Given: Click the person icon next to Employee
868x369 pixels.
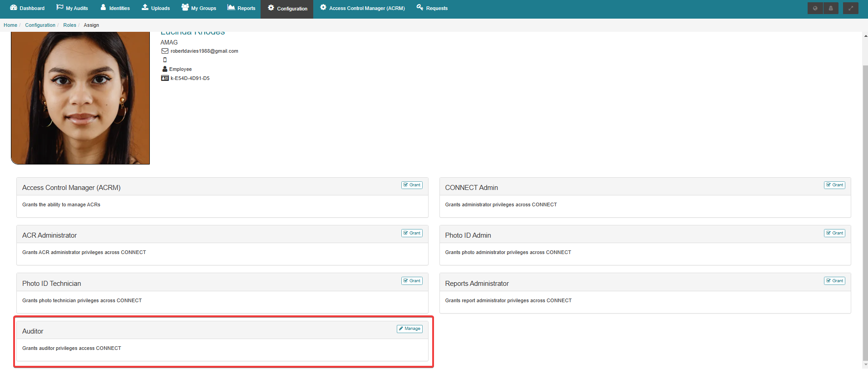Looking at the screenshot, I should pyautogui.click(x=165, y=69).
